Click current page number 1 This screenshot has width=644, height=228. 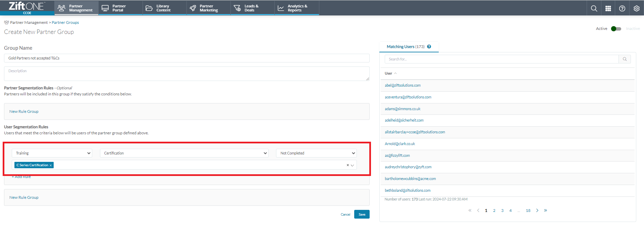pyautogui.click(x=486, y=211)
